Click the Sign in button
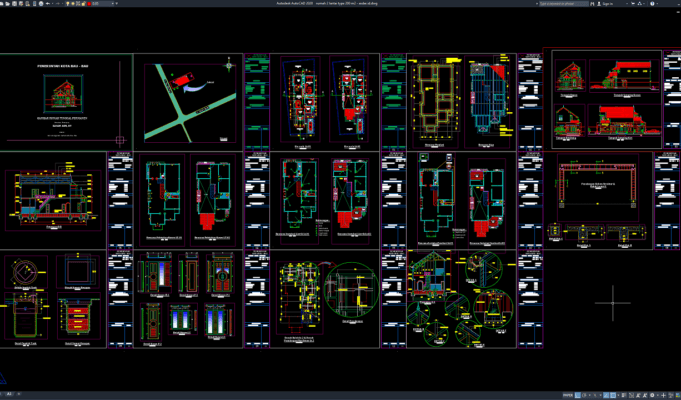The width and height of the screenshot is (681, 400). coord(607,4)
